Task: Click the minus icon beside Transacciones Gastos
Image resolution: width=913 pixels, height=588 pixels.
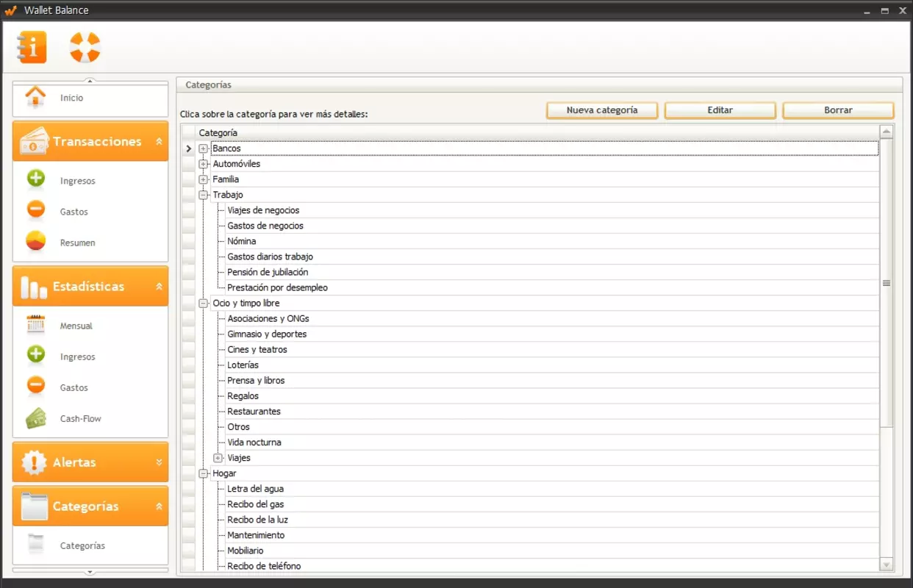Action: point(36,209)
